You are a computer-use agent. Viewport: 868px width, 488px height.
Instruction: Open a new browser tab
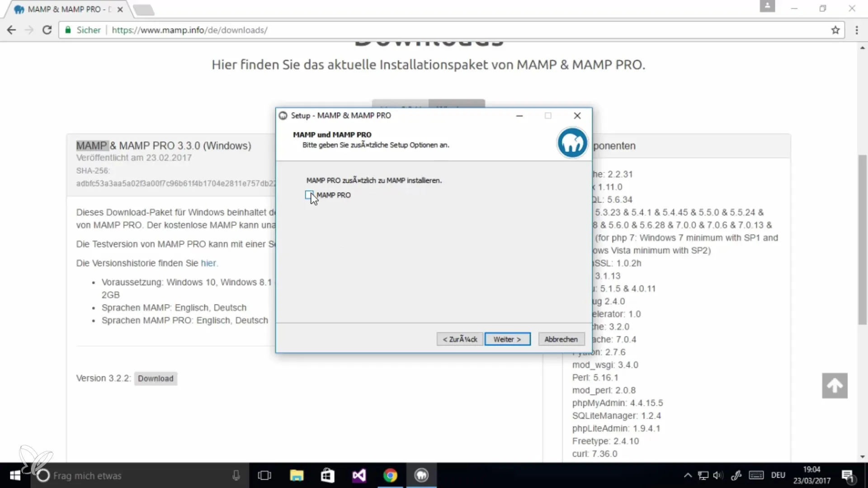coord(144,10)
